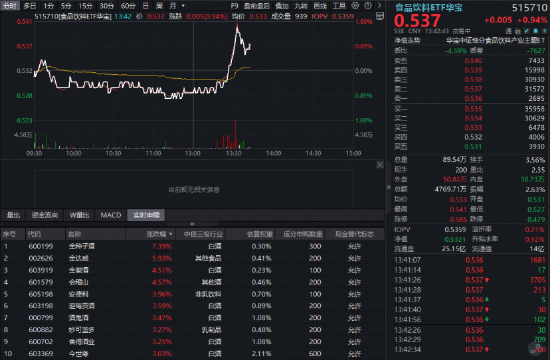
Task: Select stock row with code 002626
Action: tap(192, 258)
